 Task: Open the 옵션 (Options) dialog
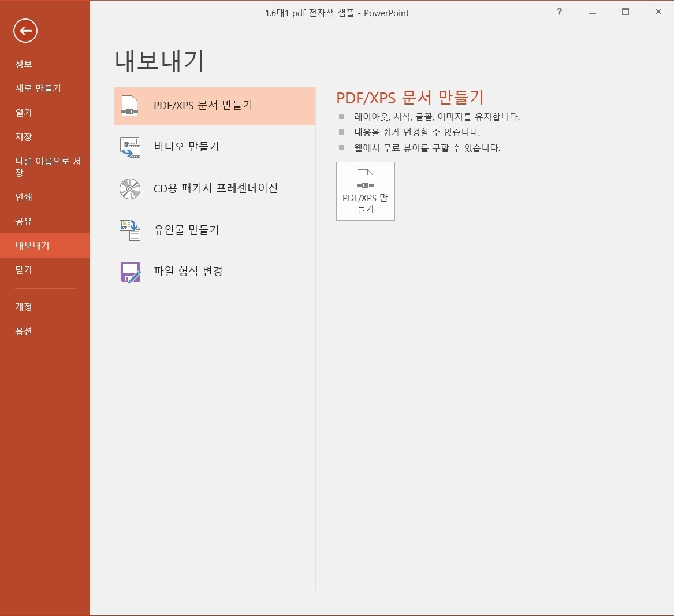click(x=23, y=331)
